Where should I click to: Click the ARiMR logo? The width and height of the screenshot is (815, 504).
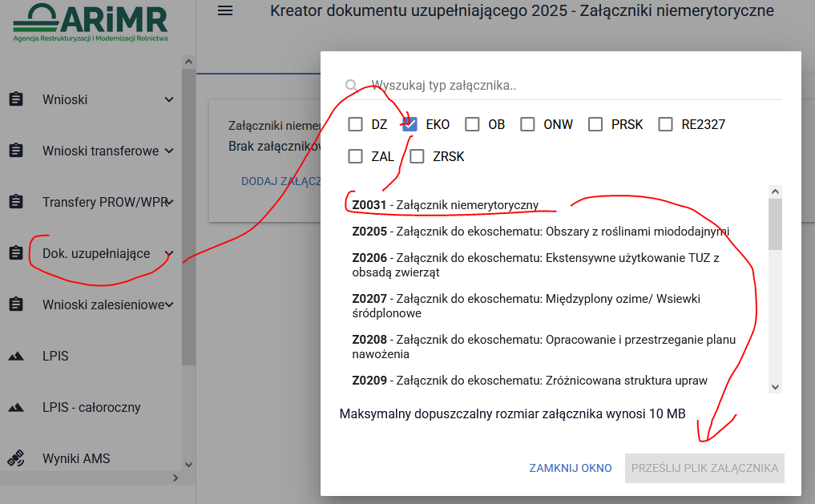tap(90, 22)
